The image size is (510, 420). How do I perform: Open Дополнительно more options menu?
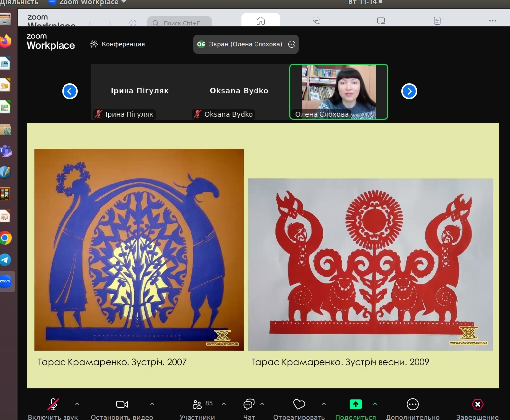click(413, 408)
